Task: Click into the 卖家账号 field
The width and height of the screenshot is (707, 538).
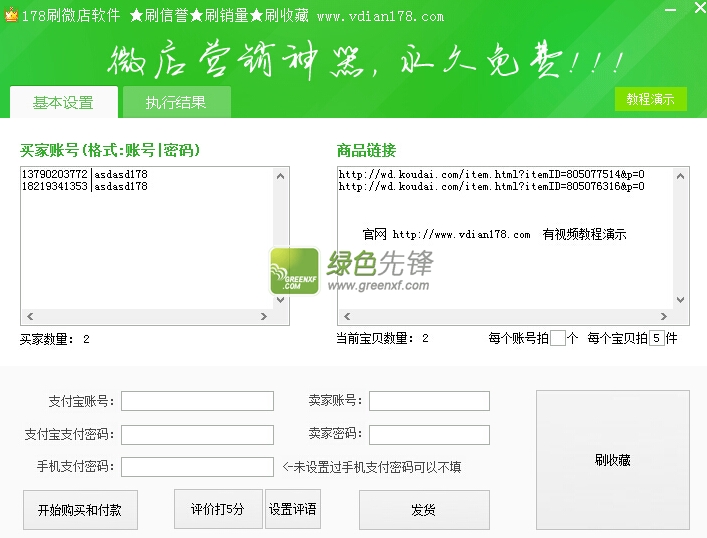Action: click(x=429, y=401)
